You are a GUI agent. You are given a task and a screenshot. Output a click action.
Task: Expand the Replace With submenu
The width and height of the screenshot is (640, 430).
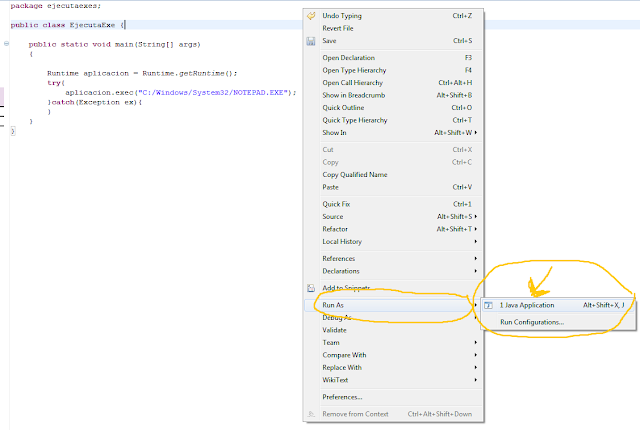393,368
